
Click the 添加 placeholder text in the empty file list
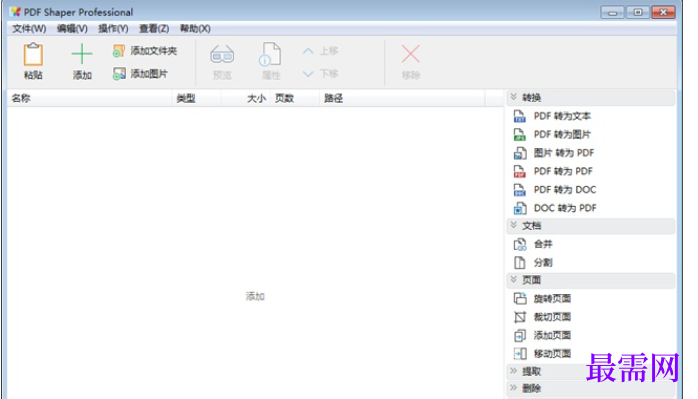point(255,297)
